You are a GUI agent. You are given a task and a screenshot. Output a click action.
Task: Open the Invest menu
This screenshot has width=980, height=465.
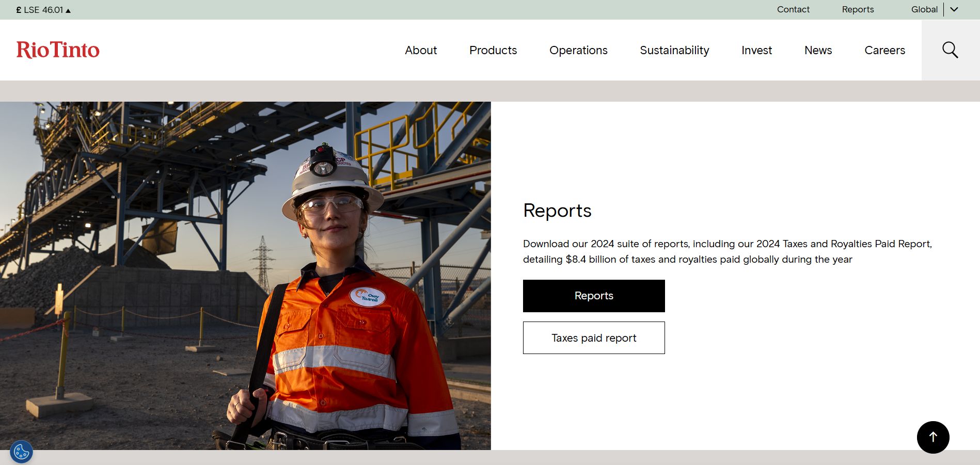click(756, 50)
